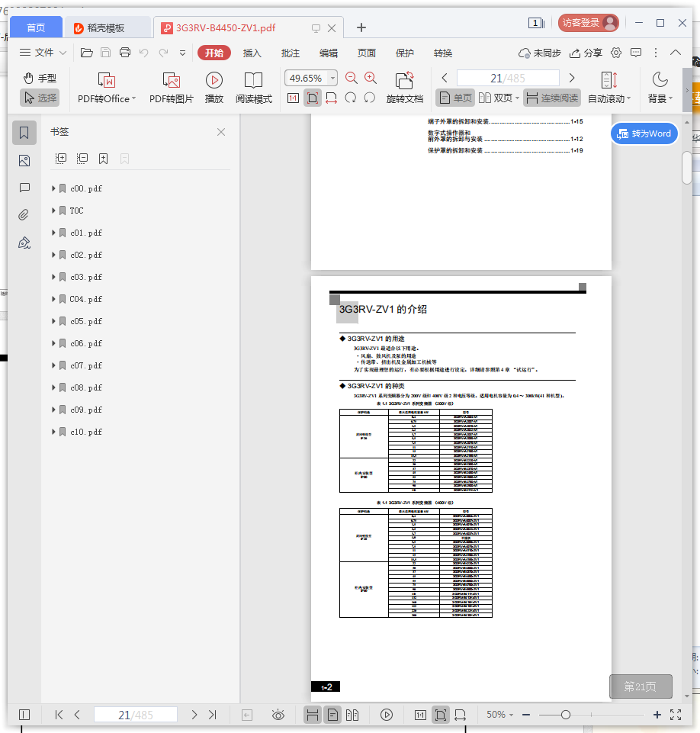Jump to the last page in status bar

pos(213,714)
